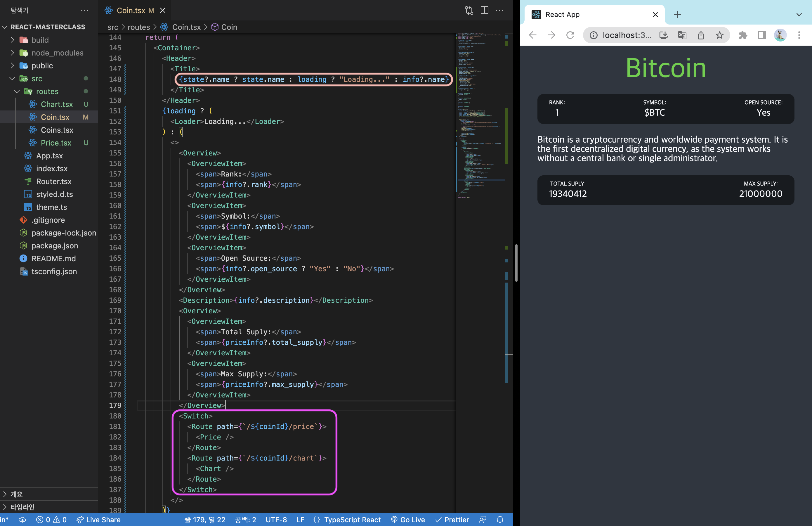
Task: Click the split editor right icon
Action: click(x=484, y=10)
